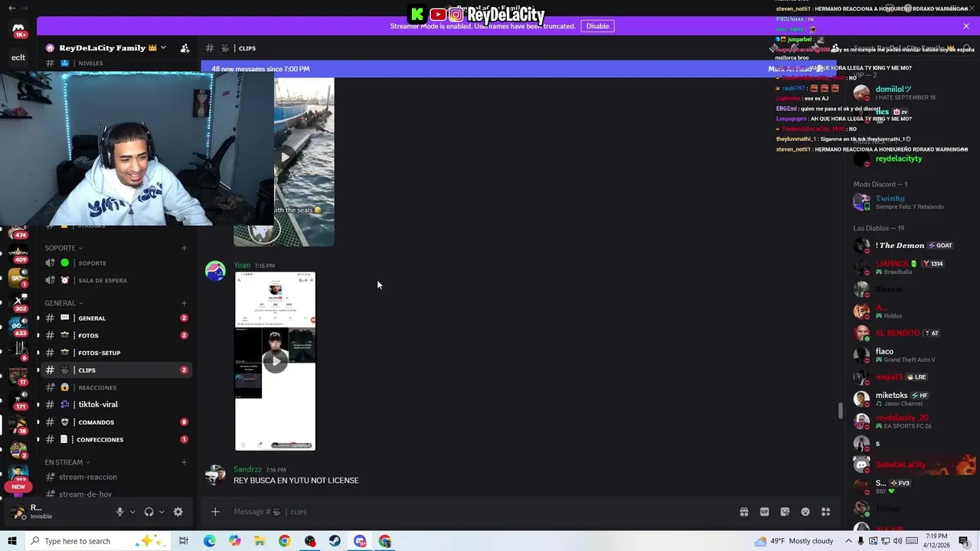
Task: Join the SALA DE ESPERA voice channel
Action: click(x=116, y=281)
